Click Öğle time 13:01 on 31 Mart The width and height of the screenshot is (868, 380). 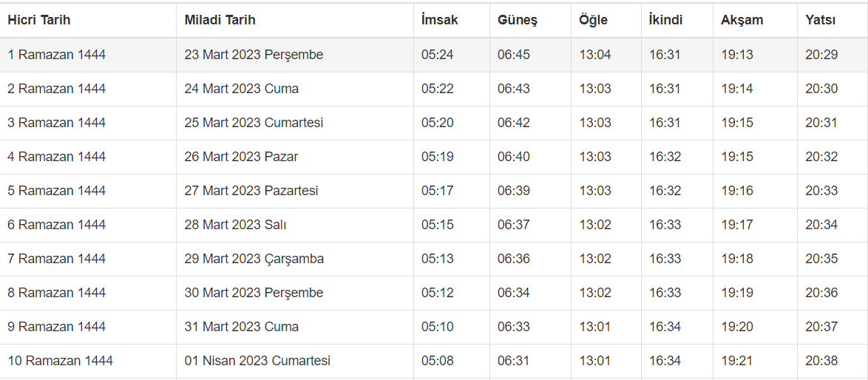(595, 327)
